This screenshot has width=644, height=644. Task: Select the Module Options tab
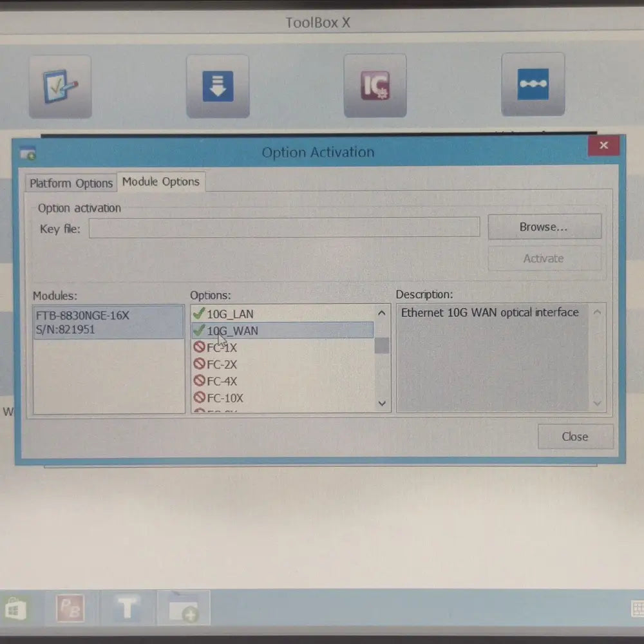[161, 182]
